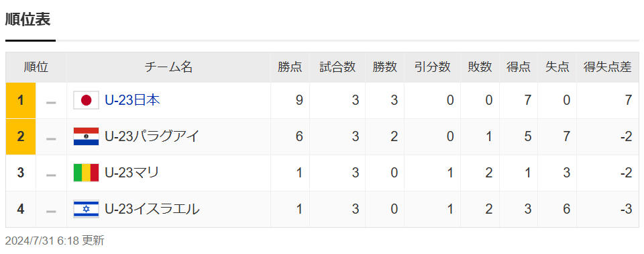The width and height of the screenshot is (644, 254).
Task: Click the Israel flag icon
Action: point(87,209)
